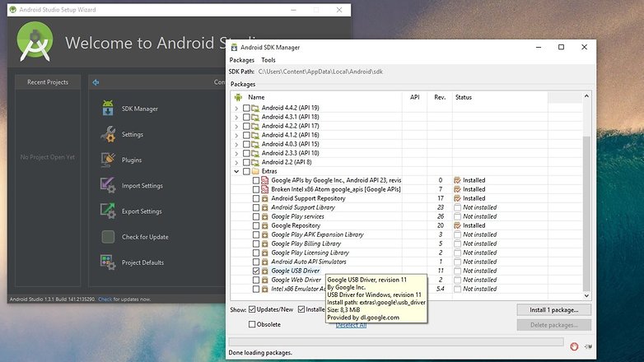Click the SDK Path field value
This screenshot has height=362, width=644.
(x=320, y=72)
